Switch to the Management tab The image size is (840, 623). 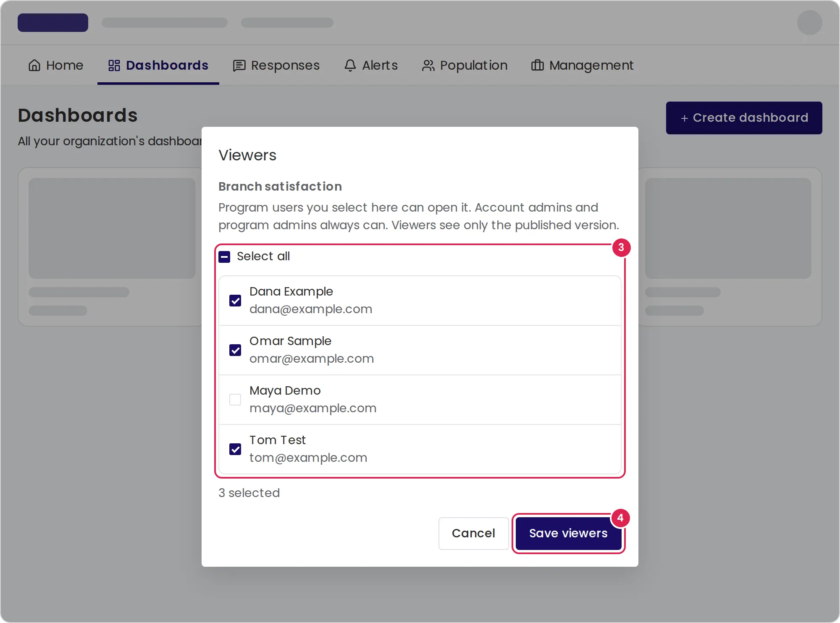583,65
